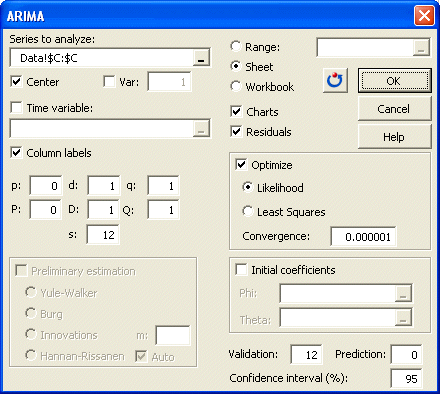Open range selector for Phi field
Screen dimensions: 440x394
coord(403,293)
